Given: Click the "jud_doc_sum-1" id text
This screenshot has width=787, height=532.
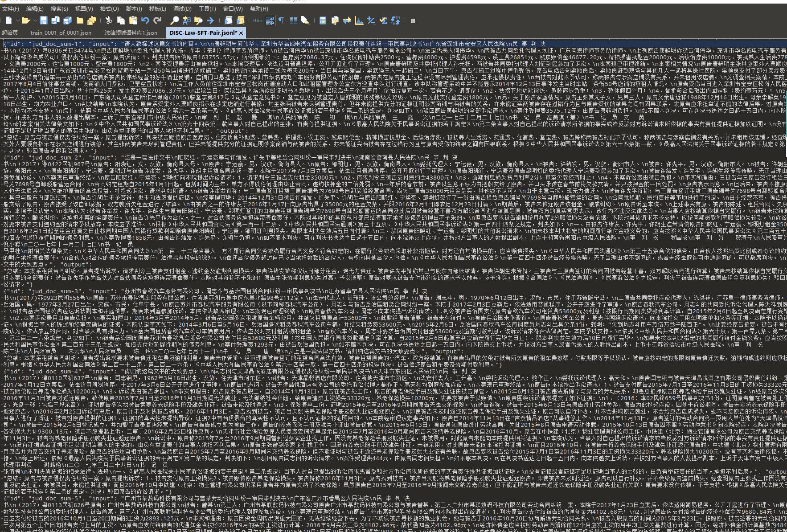Looking at the screenshot, I should 55,44.
